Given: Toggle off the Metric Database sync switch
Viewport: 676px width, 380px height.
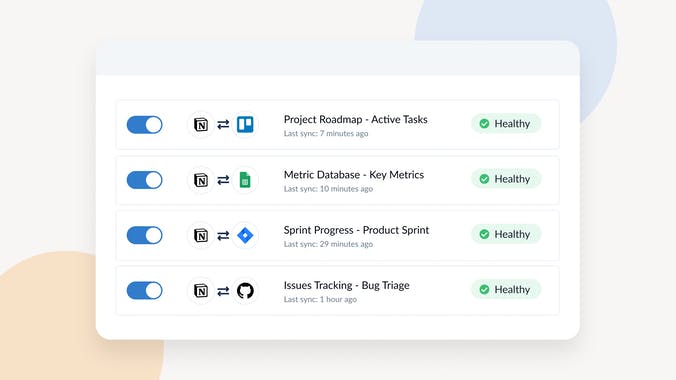Looking at the screenshot, I should pos(144,180).
